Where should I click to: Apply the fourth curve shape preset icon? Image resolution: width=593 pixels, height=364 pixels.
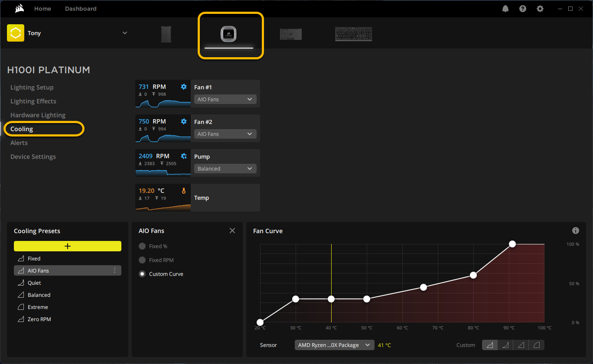pos(537,345)
